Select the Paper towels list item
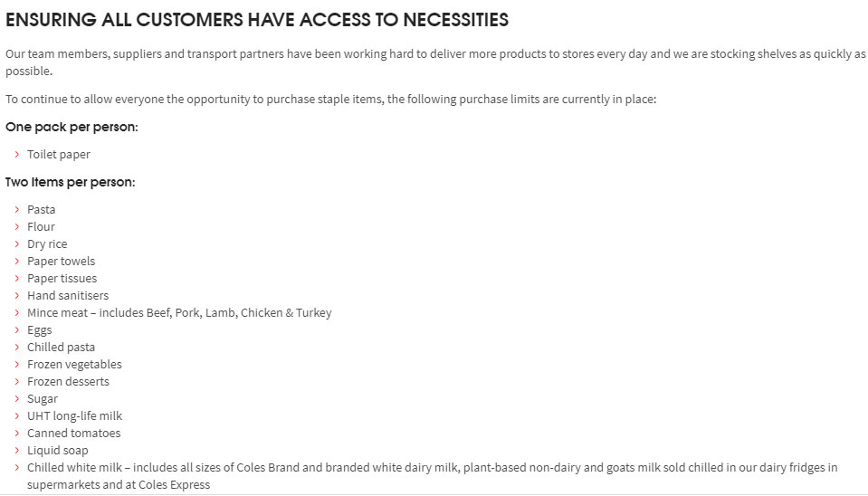This screenshot has width=868, height=496. pyautogui.click(x=61, y=262)
